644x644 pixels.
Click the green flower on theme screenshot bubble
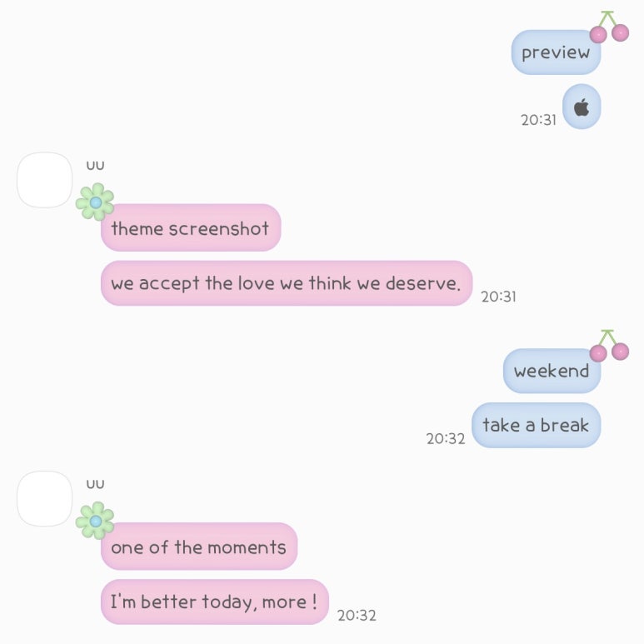95,202
